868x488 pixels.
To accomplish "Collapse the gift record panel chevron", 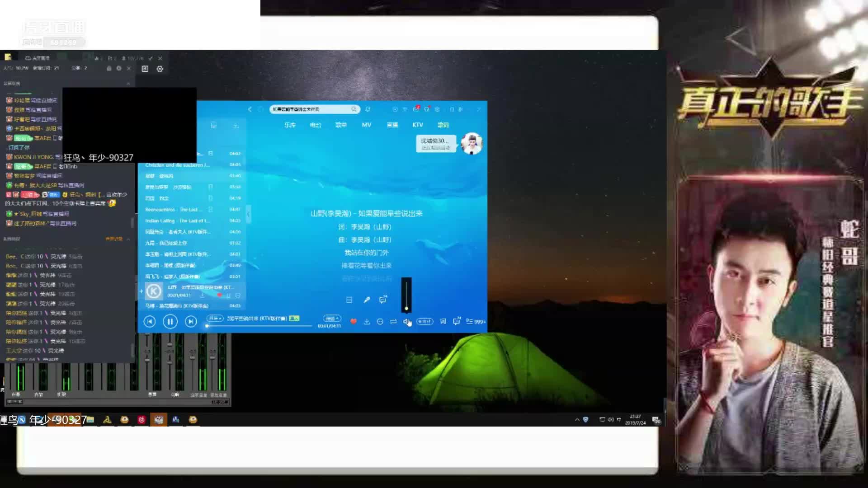I will [128, 239].
